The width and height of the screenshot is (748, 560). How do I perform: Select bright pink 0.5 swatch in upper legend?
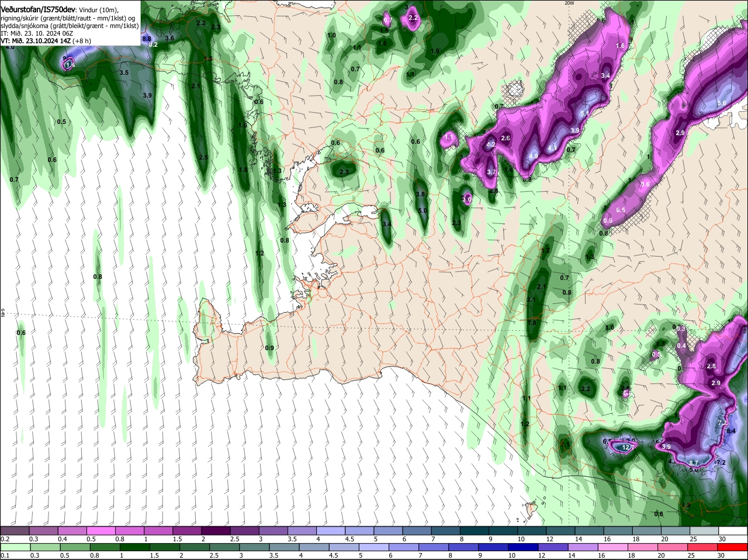[101, 531]
